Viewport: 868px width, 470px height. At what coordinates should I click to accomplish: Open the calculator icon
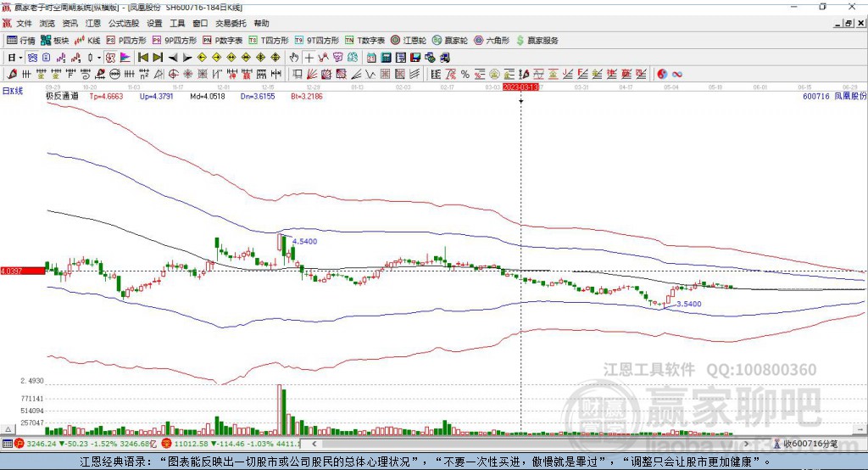386,58
